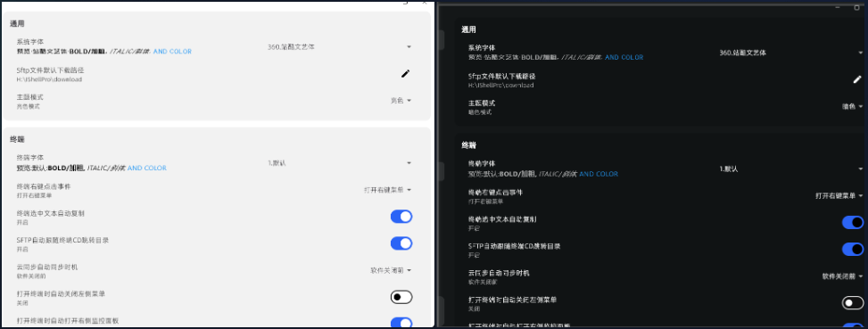
Task: Click 终端 section heading in light window
Action: coord(17,139)
